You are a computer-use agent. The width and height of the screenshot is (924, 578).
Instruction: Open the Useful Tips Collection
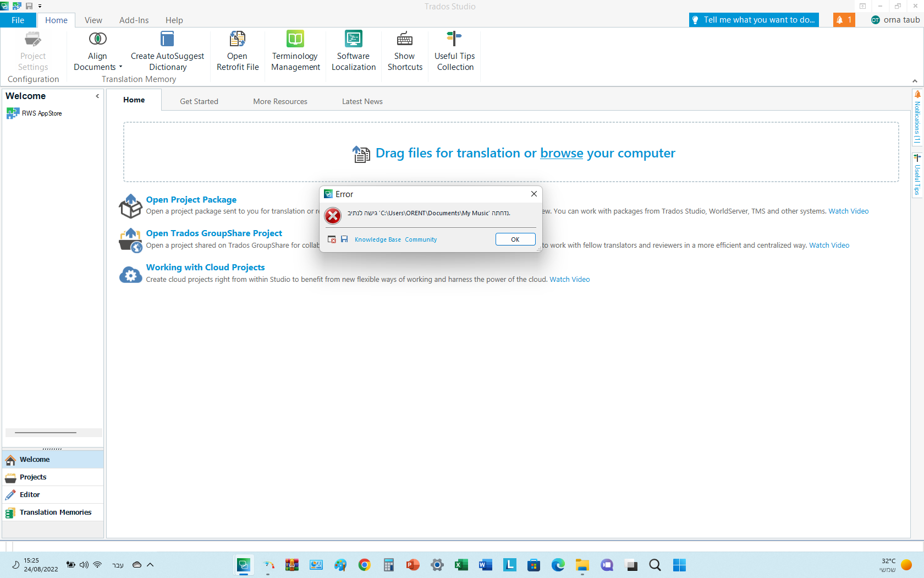[455, 51]
